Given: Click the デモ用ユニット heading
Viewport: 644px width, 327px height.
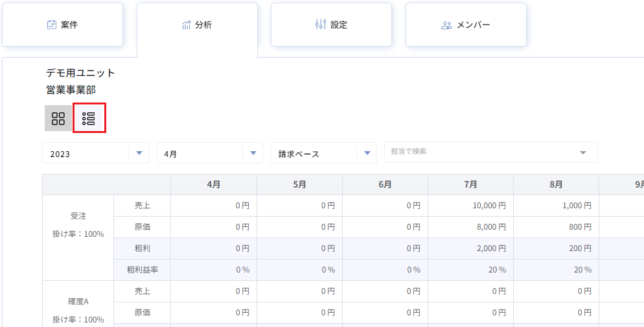Looking at the screenshot, I should 80,73.
